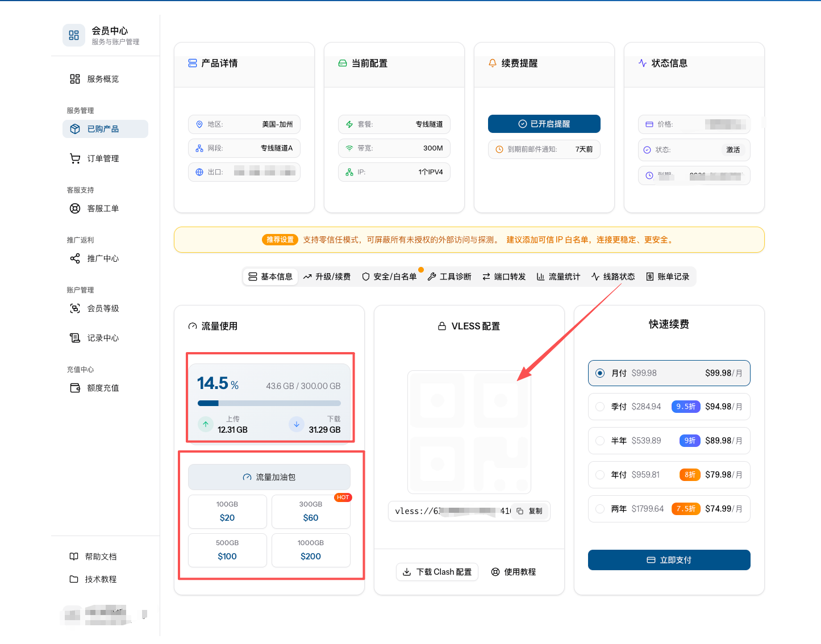The width and height of the screenshot is (821, 644).
Task: Click the clock icon beside 到期前邮件通知
Action: point(499,149)
